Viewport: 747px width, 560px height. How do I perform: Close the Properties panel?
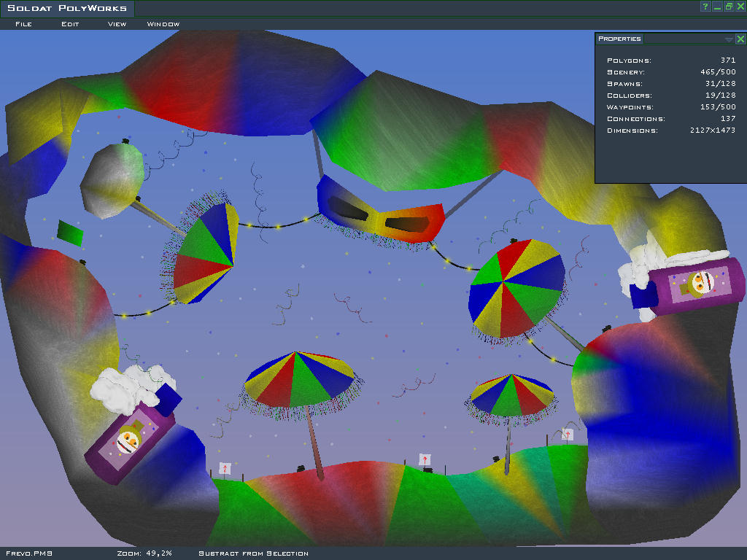pyautogui.click(x=740, y=39)
